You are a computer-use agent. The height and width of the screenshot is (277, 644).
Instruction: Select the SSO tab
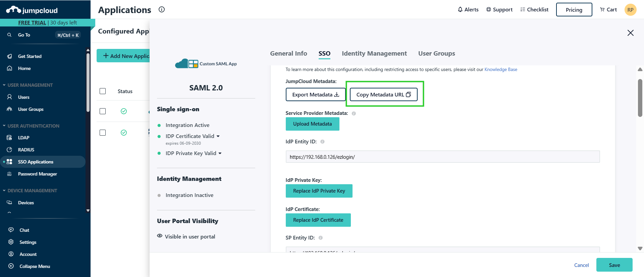(x=324, y=54)
